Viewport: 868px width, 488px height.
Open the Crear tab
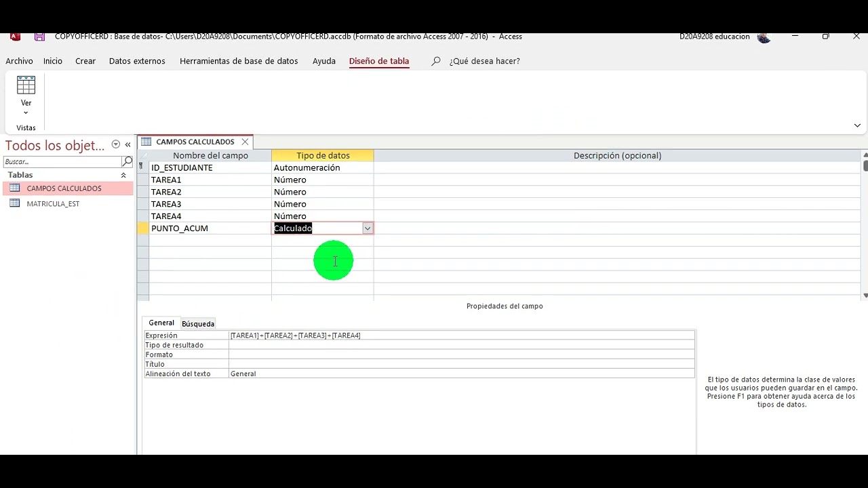pyautogui.click(x=85, y=61)
